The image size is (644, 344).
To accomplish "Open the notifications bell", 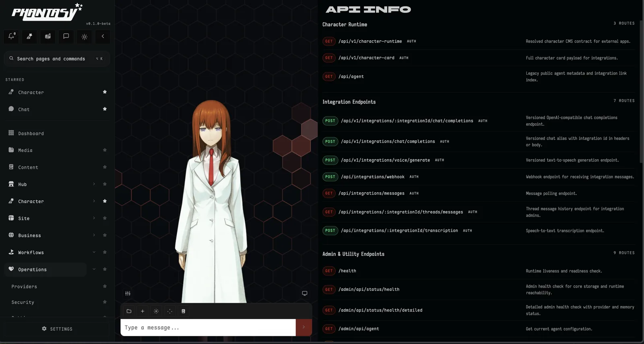I will tap(11, 37).
